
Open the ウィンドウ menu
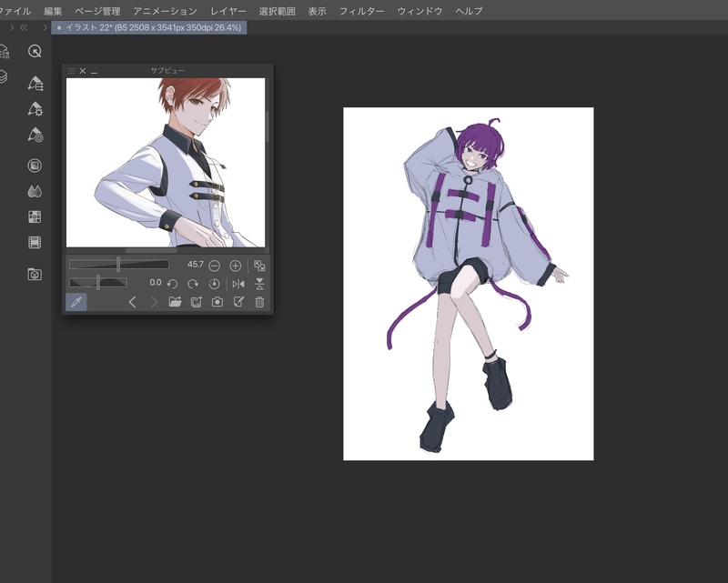(420, 11)
